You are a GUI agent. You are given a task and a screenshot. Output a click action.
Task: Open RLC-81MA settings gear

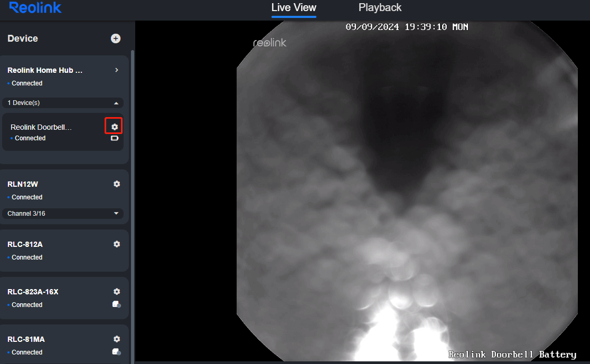117,339
